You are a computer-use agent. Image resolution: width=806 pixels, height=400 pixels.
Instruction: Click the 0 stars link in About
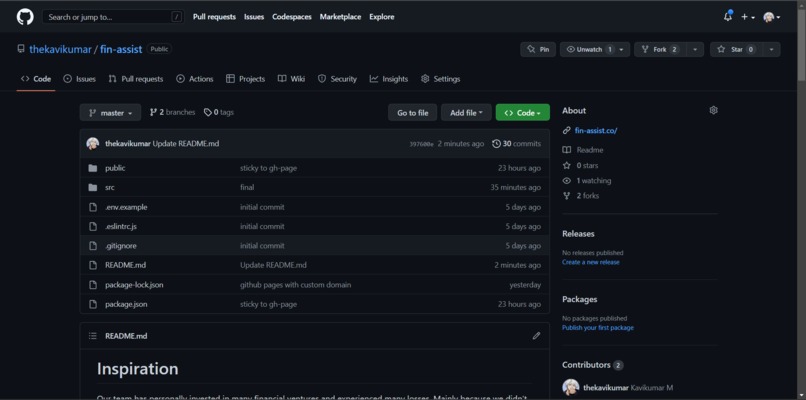click(580, 166)
